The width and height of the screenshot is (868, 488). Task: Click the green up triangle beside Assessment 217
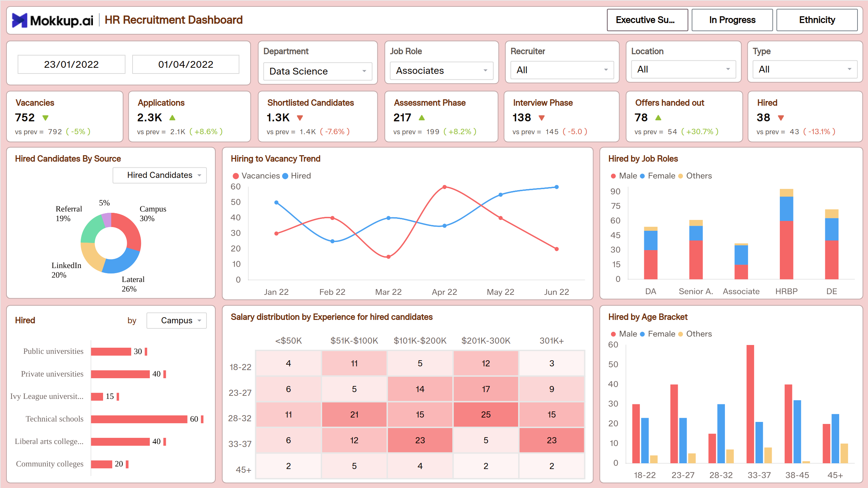coord(422,118)
